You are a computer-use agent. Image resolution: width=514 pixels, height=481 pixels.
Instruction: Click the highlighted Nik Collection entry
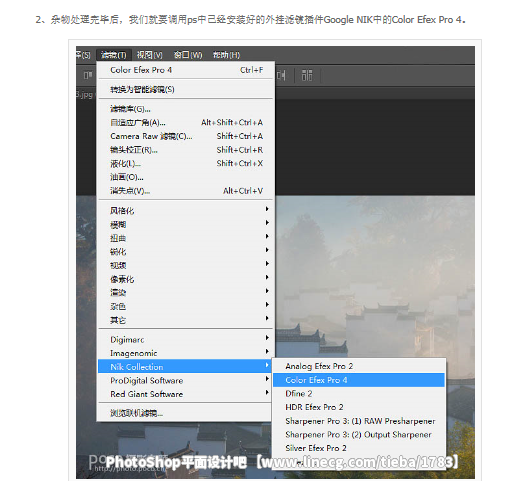point(185,366)
